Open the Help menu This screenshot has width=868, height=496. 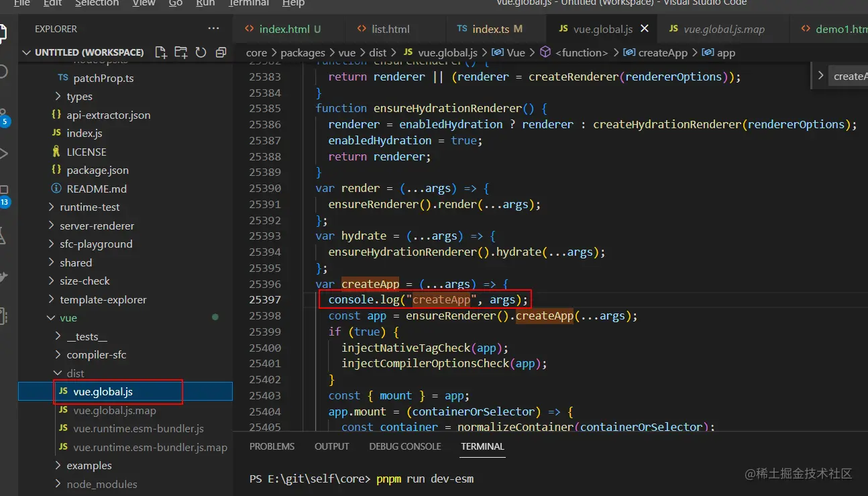pyautogui.click(x=293, y=3)
